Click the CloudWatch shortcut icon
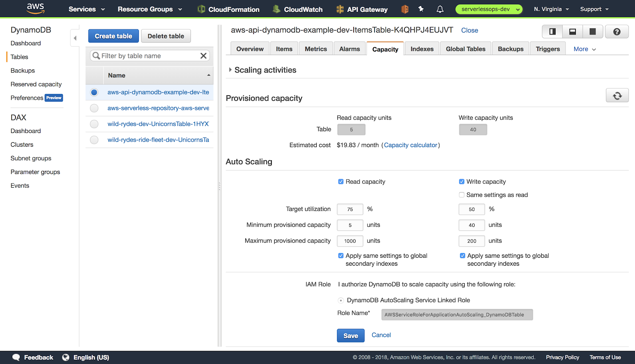Viewport: 635px width, 364px height. pos(277,9)
